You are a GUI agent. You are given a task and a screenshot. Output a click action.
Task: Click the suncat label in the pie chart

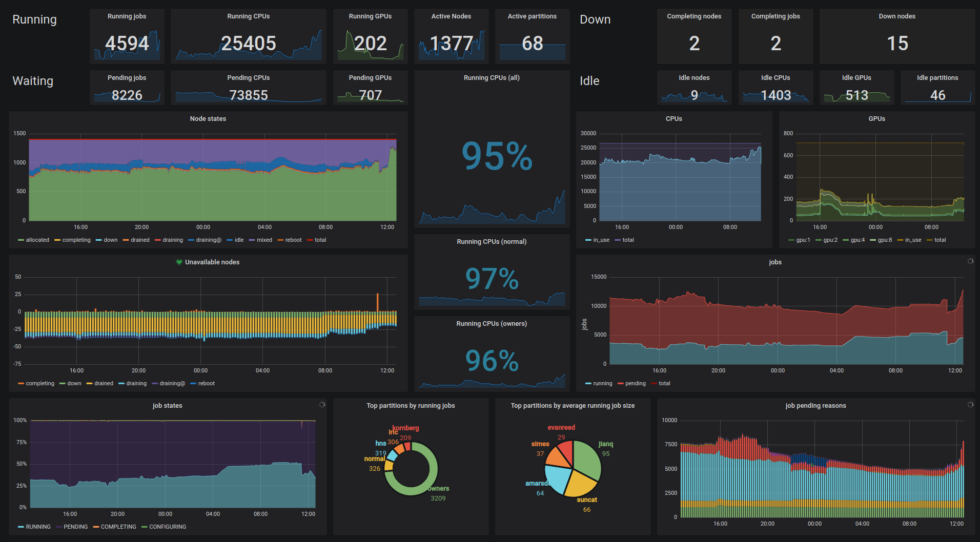pyautogui.click(x=587, y=500)
